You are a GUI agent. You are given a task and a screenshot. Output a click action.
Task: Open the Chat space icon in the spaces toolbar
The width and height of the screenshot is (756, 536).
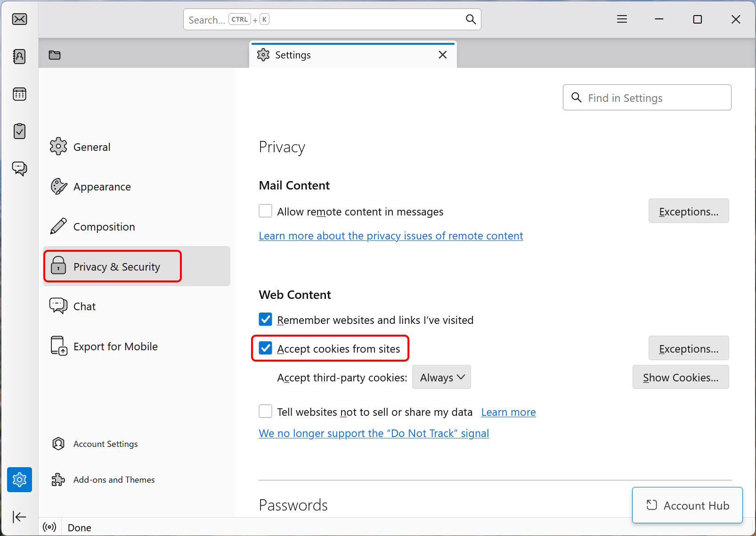(19, 168)
